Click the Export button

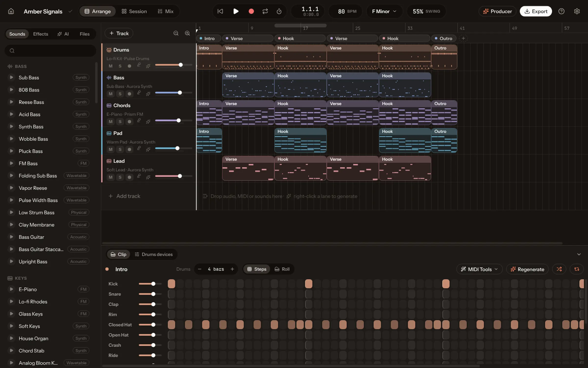(x=536, y=11)
